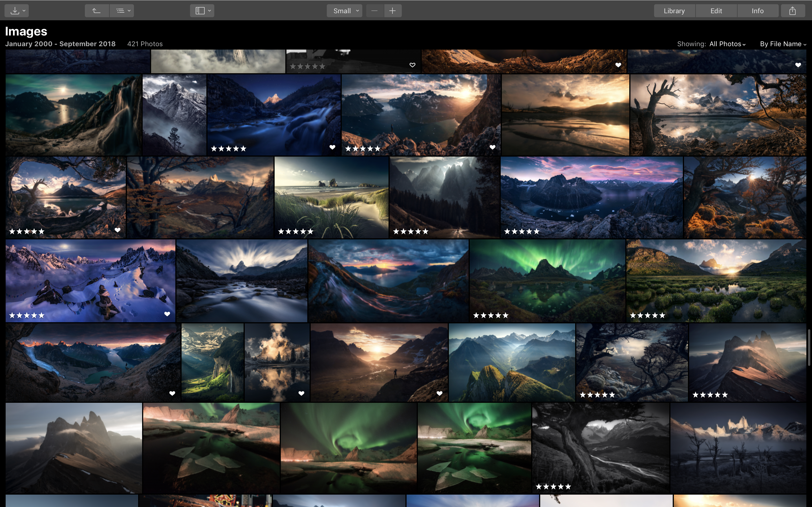Decrease thumbnail size with minus button
The width and height of the screenshot is (812, 507).
pyautogui.click(x=374, y=11)
